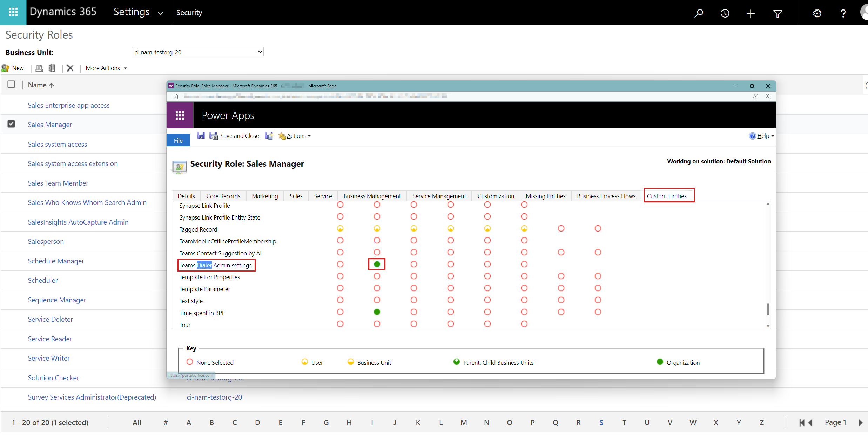Uncheck the Sales Manager row checkbox
Viewport: 868px width, 435px height.
pos(11,124)
